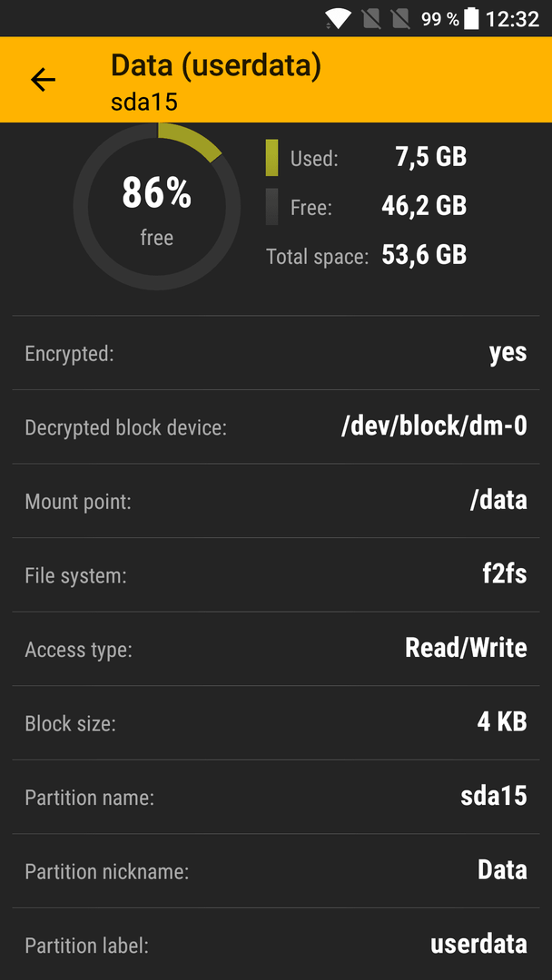Tap the battery icon in status bar
This screenshot has height=980, width=552.
(x=472, y=19)
